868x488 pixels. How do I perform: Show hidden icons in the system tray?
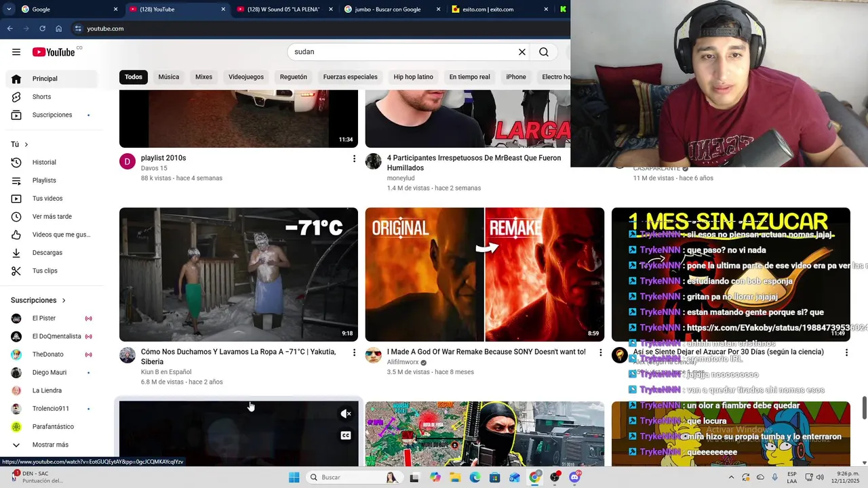tap(731, 477)
